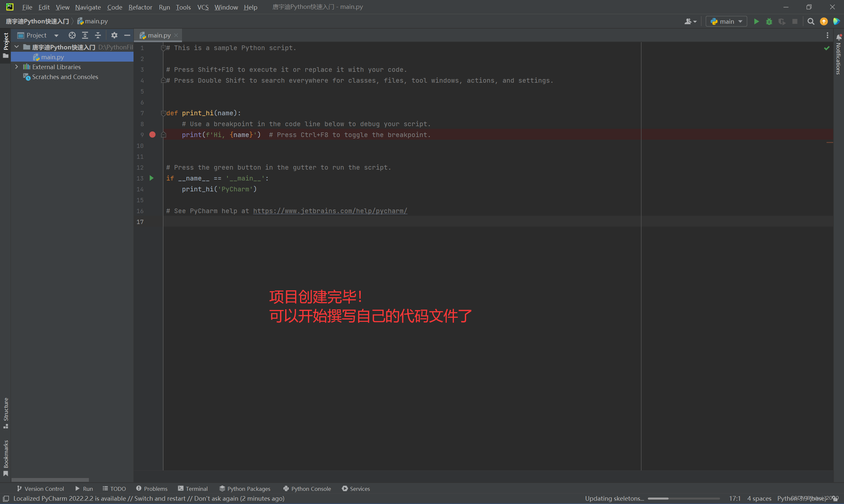Hide the Project tool window

pyautogui.click(x=127, y=35)
